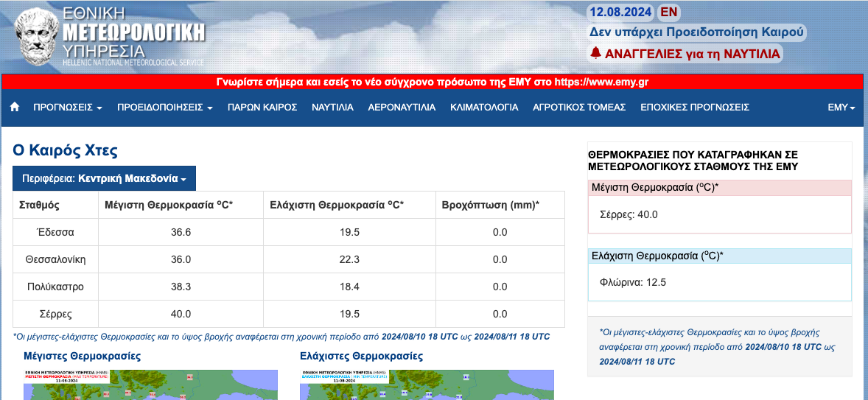
Task: Click Έδεσσα max temperature 36.6
Action: [x=181, y=232]
